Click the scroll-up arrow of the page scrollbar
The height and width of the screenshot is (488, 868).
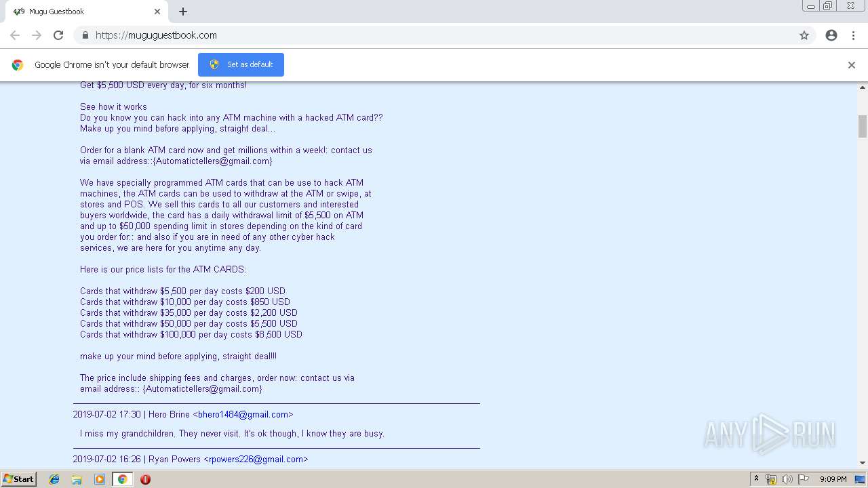click(863, 87)
